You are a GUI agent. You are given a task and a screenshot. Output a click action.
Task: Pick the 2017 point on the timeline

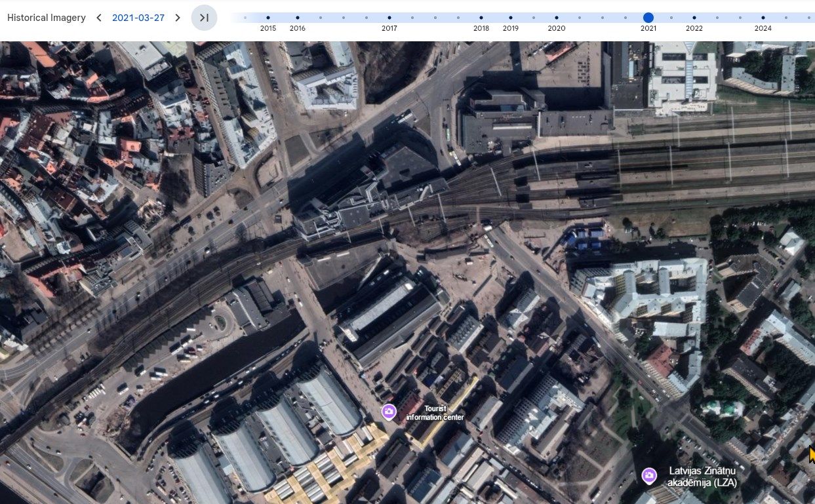point(389,18)
